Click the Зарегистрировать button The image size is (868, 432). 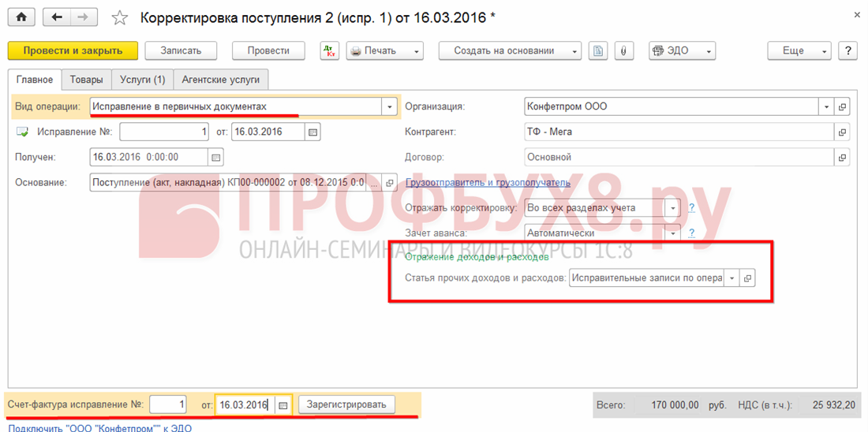tap(346, 404)
